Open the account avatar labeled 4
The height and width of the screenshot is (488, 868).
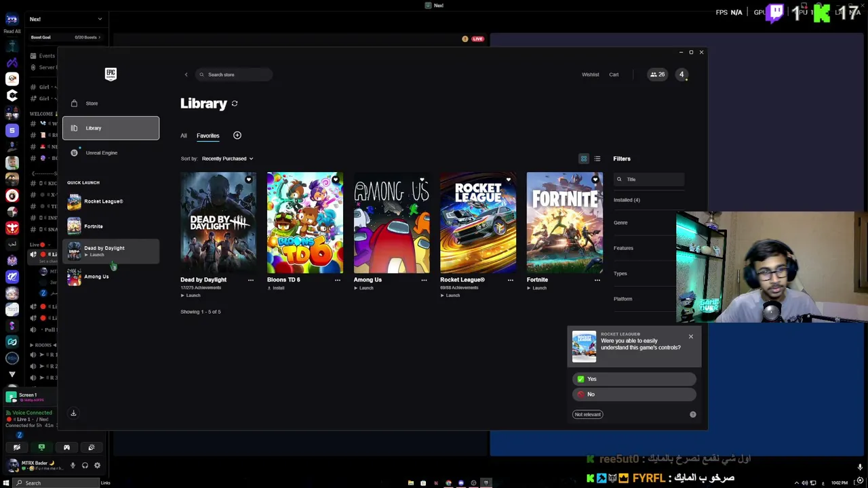pos(682,75)
